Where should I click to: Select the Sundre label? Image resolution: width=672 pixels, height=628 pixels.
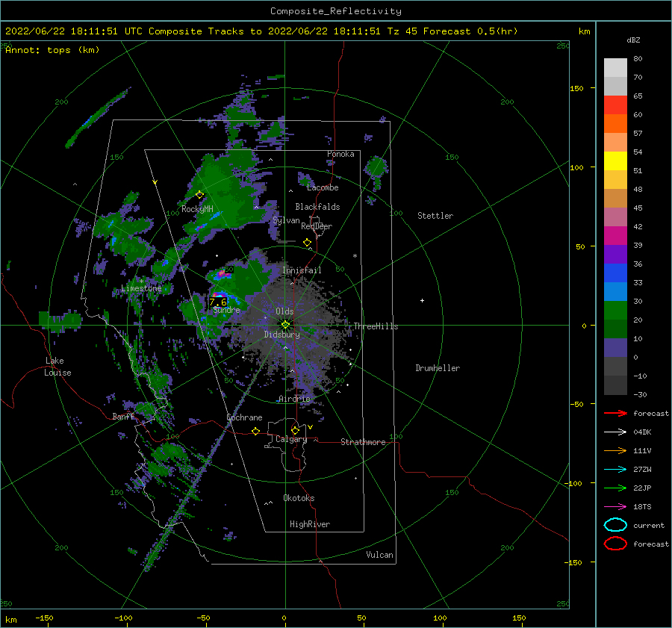click(226, 310)
